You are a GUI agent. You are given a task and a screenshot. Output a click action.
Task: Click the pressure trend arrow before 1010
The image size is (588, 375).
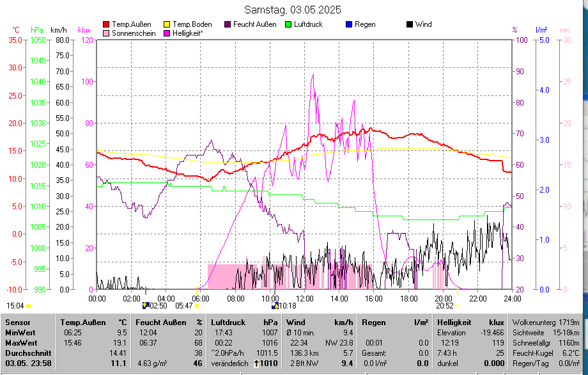[x=256, y=363]
